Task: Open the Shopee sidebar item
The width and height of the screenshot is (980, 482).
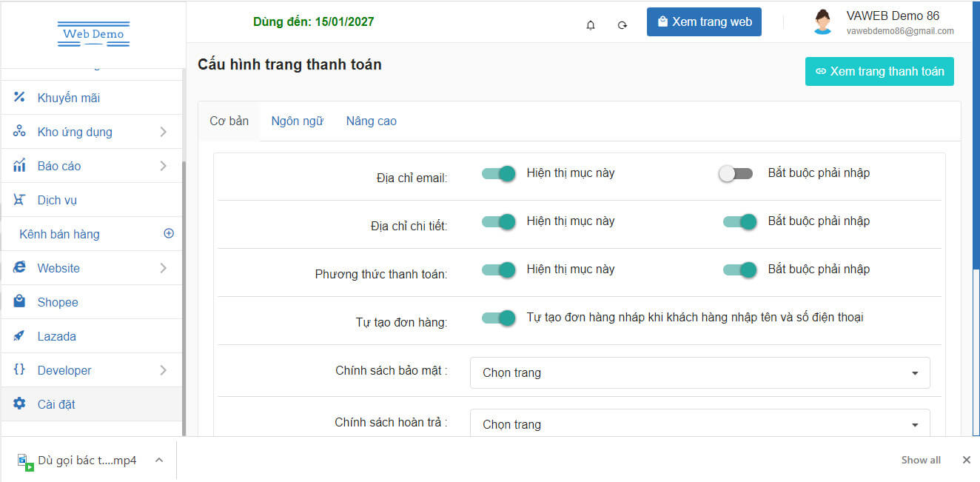Action: (58, 302)
